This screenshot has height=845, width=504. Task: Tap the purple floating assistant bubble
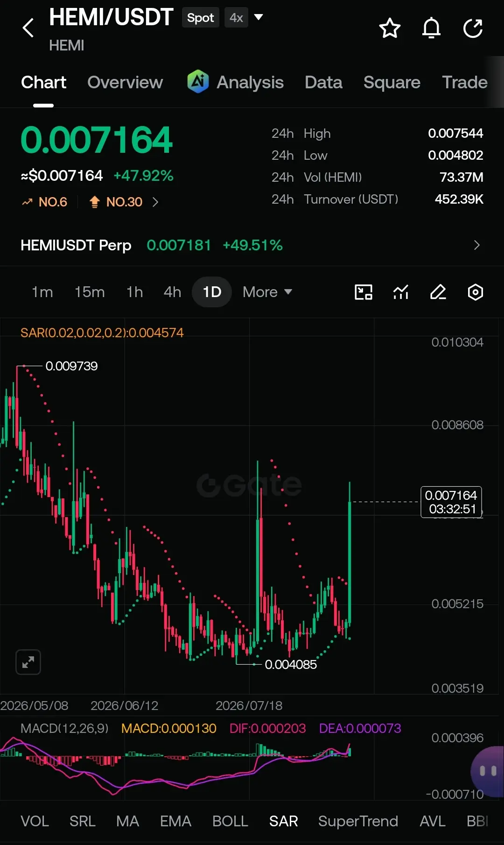[x=488, y=771]
